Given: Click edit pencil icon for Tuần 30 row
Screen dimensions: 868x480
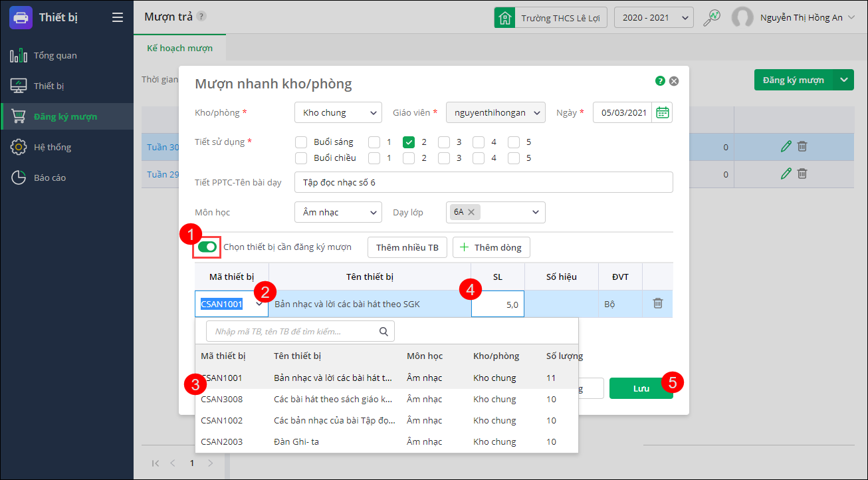Looking at the screenshot, I should (x=786, y=146).
